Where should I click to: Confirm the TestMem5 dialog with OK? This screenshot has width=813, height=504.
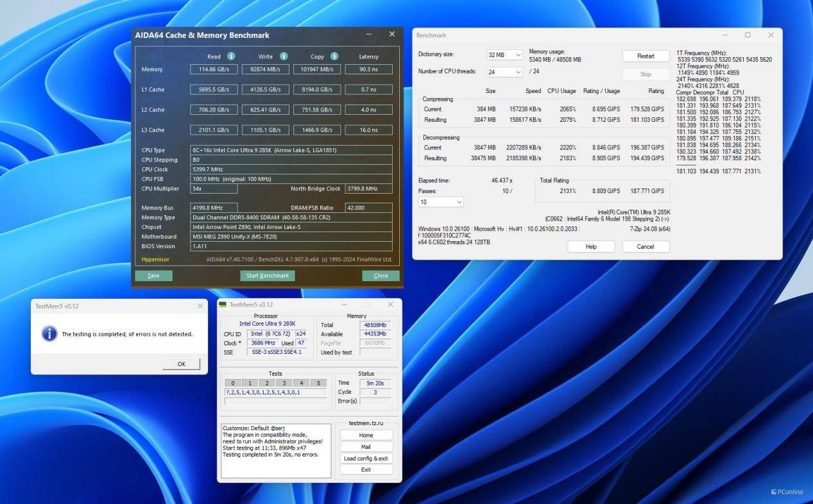pyautogui.click(x=181, y=364)
